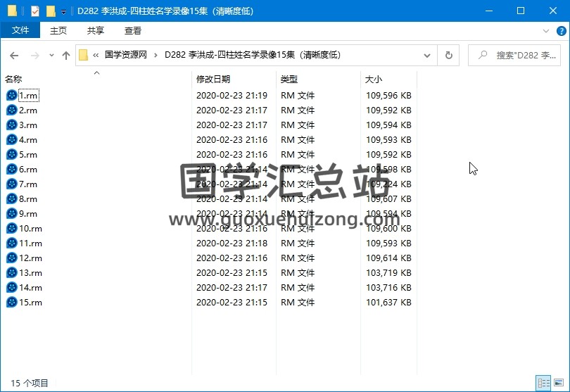Click the media icon of 1.rm

point(12,95)
